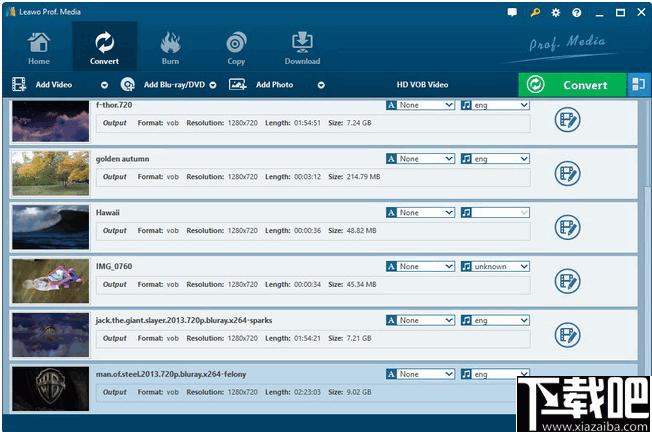652x432 pixels.
Task: Switch to the Convert tab
Action: click(x=104, y=47)
